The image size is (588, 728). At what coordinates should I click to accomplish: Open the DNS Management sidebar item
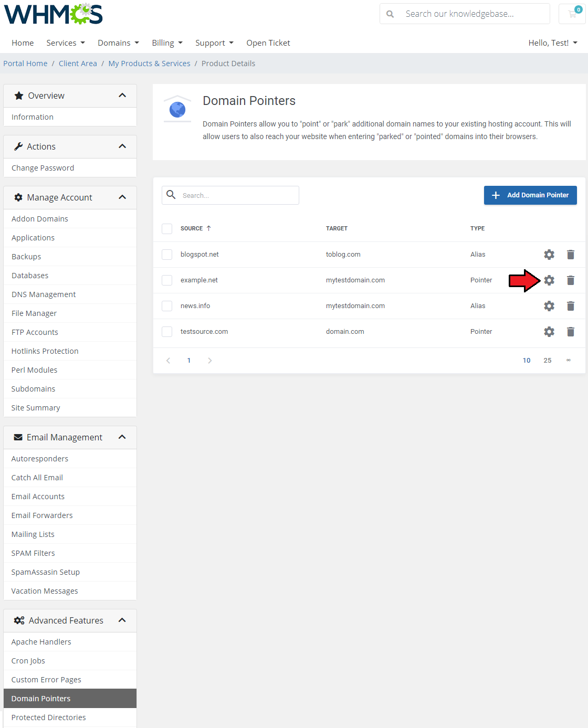pyautogui.click(x=44, y=294)
